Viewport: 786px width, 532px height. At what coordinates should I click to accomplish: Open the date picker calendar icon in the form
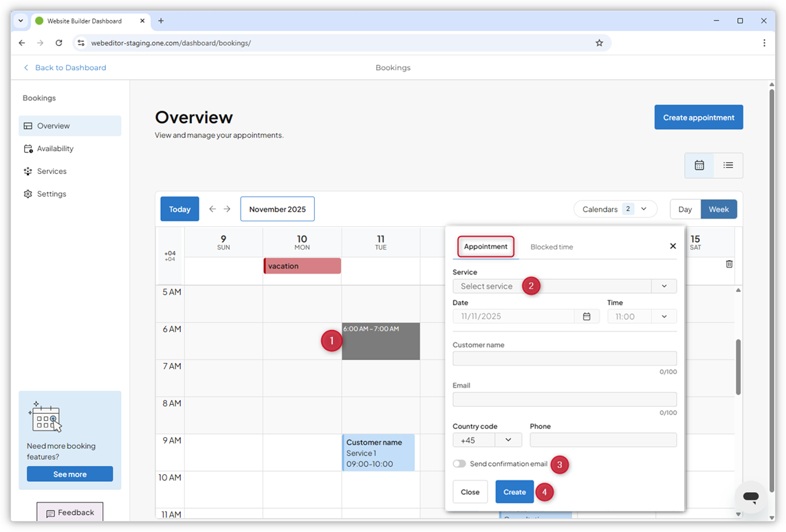pyautogui.click(x=587, y=316)
